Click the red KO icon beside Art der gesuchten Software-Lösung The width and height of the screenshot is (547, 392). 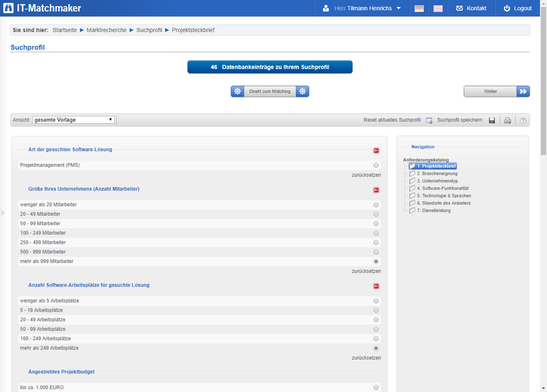pos(376,150)
